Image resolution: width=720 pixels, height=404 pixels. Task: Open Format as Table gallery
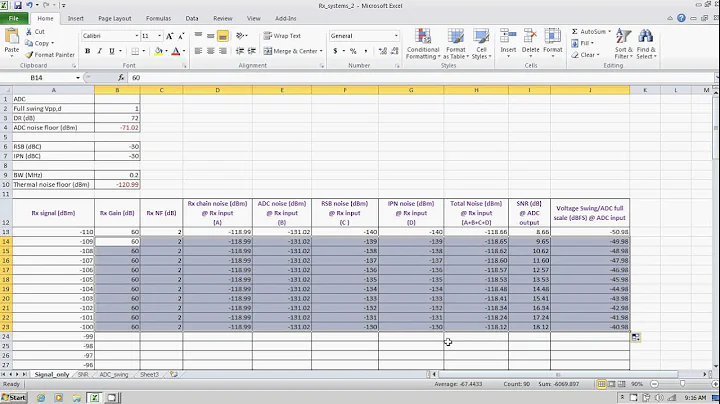[456, 44]
